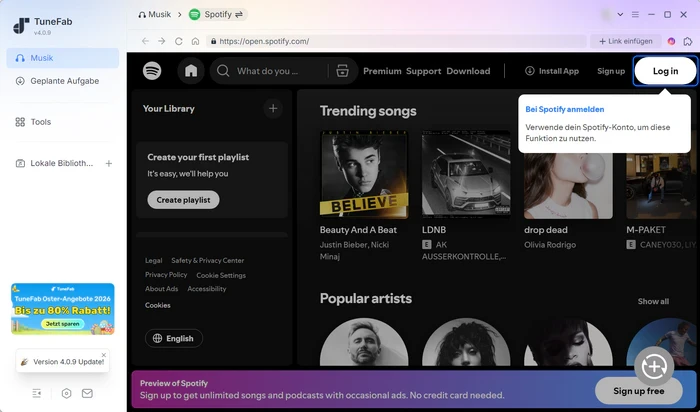700x412 pixels.
Task: Open Accessibility link
Action: (207, 289)
